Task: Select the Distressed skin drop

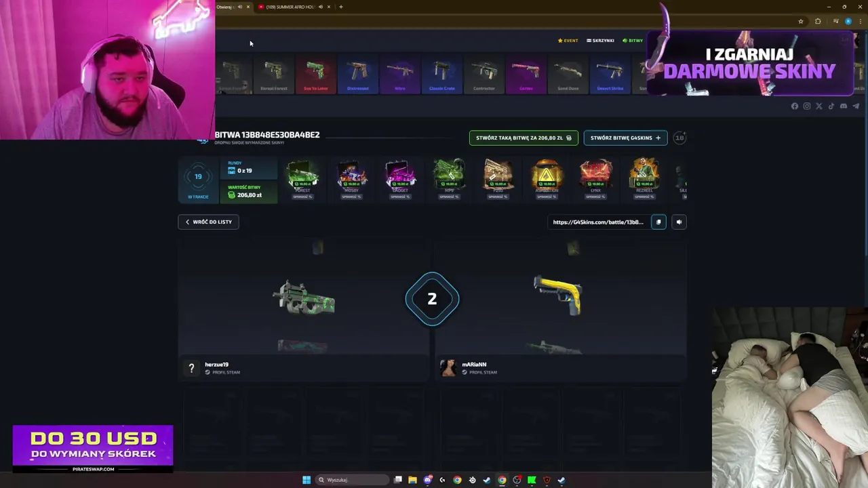Action: 358,75
